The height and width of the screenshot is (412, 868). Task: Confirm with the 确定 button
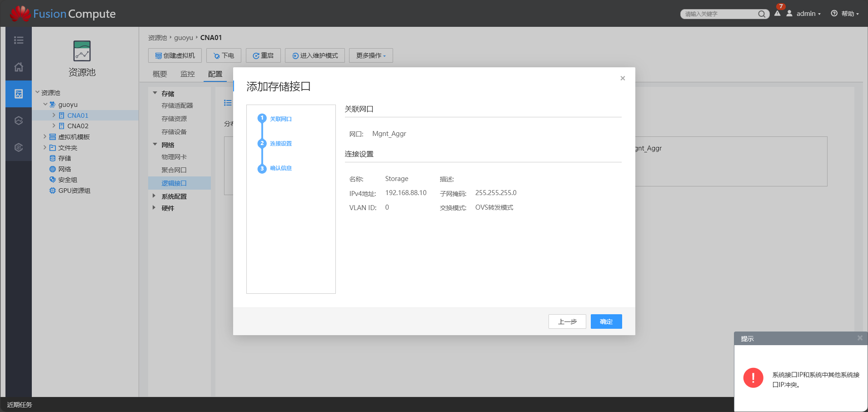click(x=606, y=322)
